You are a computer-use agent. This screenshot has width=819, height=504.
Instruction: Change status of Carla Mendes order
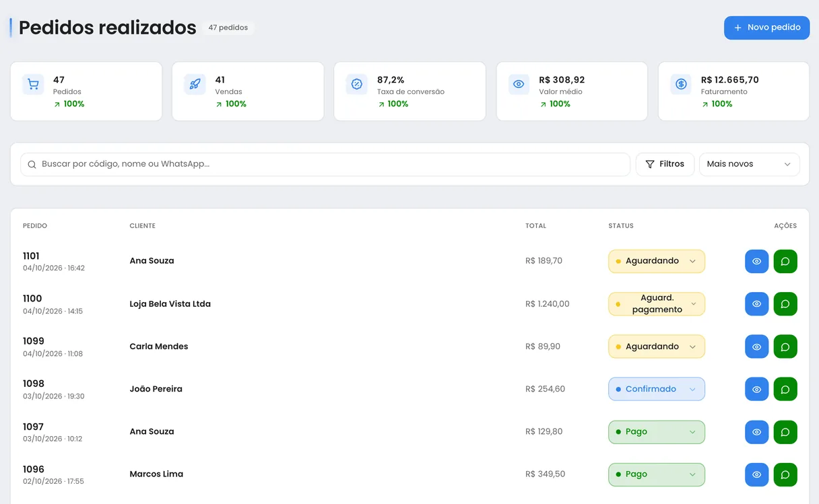pos(657,347)
